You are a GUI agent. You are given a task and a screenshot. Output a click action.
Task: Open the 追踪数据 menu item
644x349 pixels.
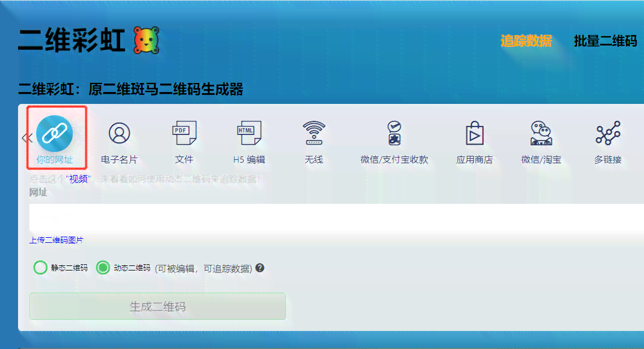click(x=526, y=41)
